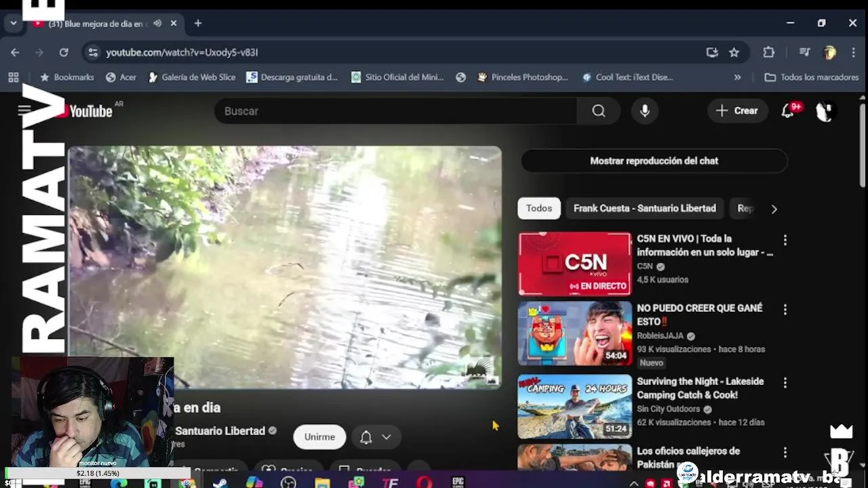This screenshot has width=868, height=488.
Task: Open Sitio Oficial del Mini bookmark
Action: click(x=397, y=77)
